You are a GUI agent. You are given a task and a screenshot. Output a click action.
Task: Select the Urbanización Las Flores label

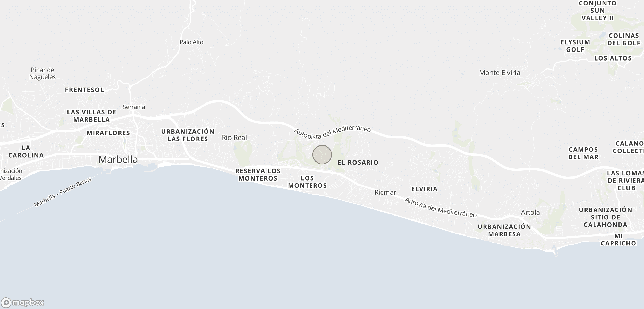coord(188,135)
